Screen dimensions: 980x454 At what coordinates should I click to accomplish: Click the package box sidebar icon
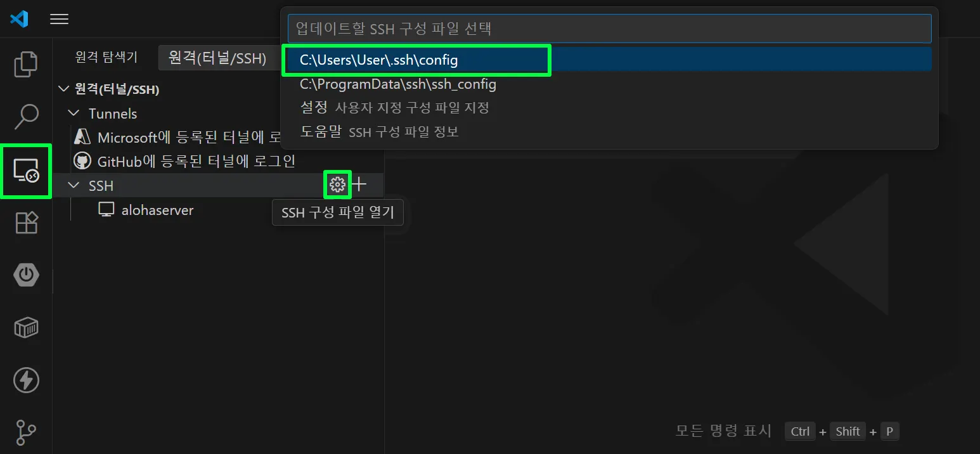(26, 328)
